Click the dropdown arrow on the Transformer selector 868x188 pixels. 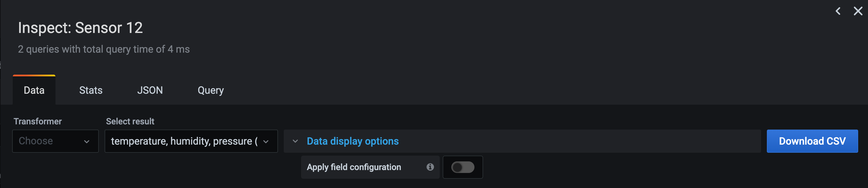pyautogui.click(x=87, y=141)
